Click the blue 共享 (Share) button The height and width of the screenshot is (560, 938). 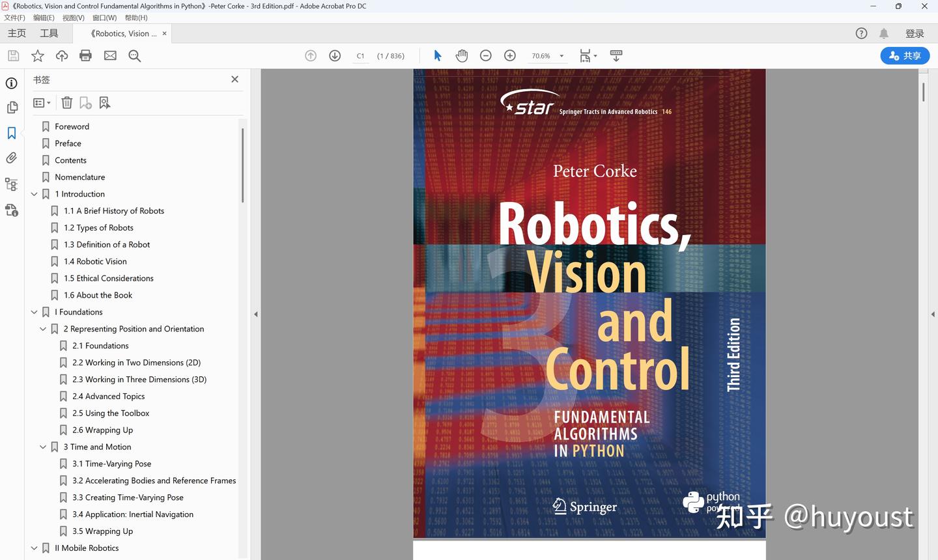click(x=905, y=56)
